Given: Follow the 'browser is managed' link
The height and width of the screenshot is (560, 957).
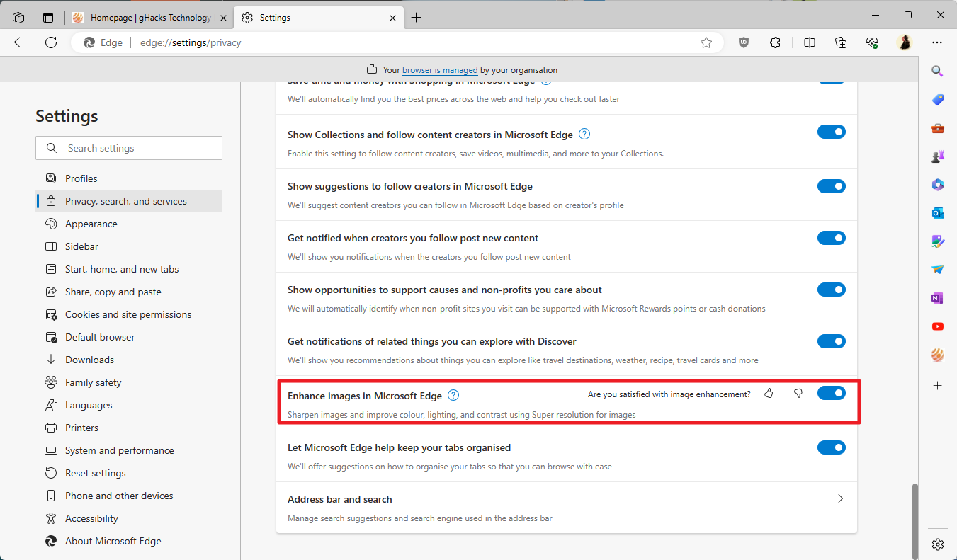Looking at the screenshot, I should coord(440,70).
